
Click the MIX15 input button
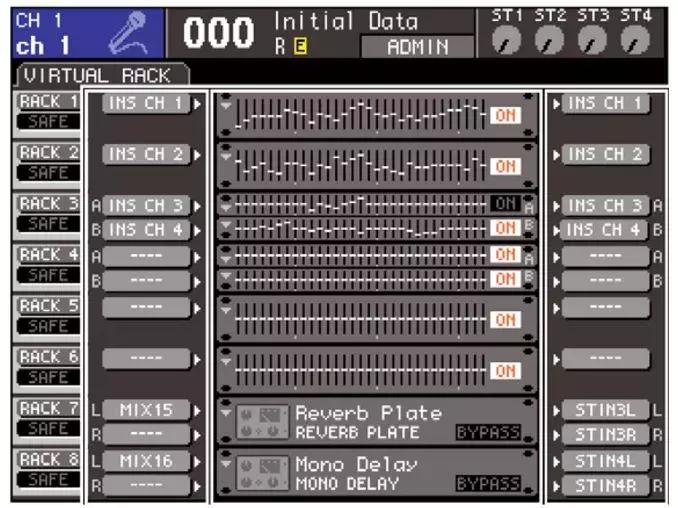(x=146, y=410)
